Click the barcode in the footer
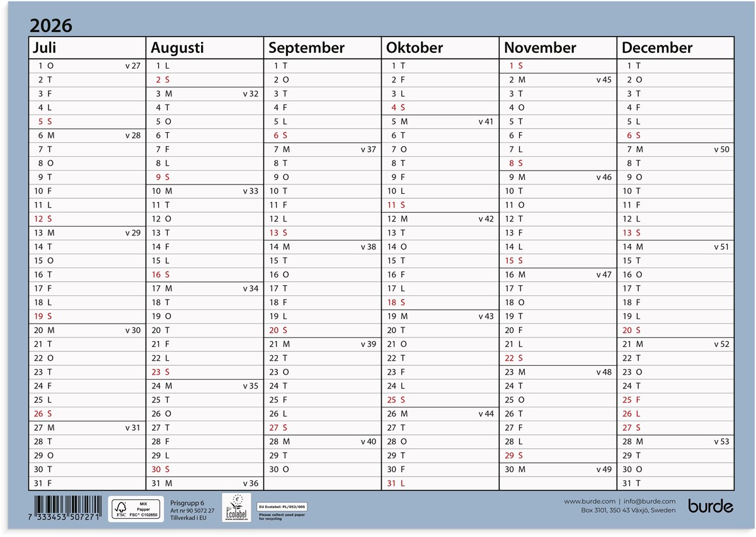Screen dimensions: 756x537 66,509
